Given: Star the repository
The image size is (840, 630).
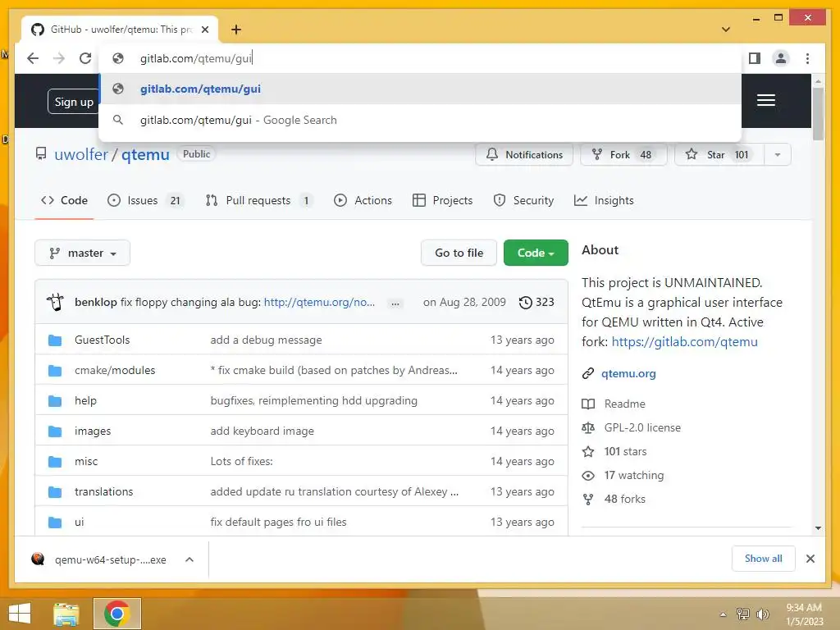Looking at the screenshot, I should coord(719,155).
